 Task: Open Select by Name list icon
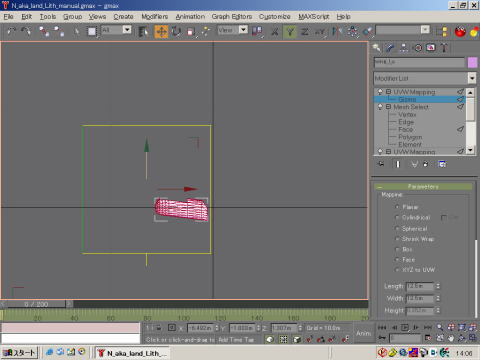click(143, 31)
